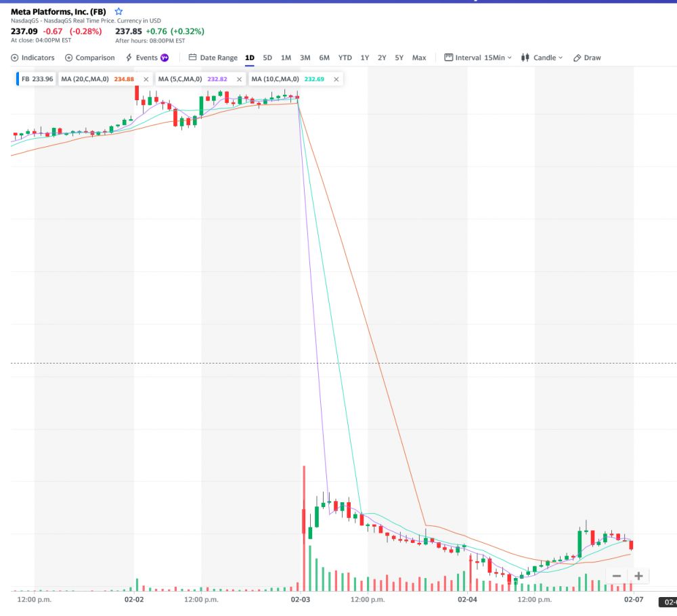Expand the Candle chart type dropdown
This screenshot has width=677, height=616.
(x=542, y=58)
